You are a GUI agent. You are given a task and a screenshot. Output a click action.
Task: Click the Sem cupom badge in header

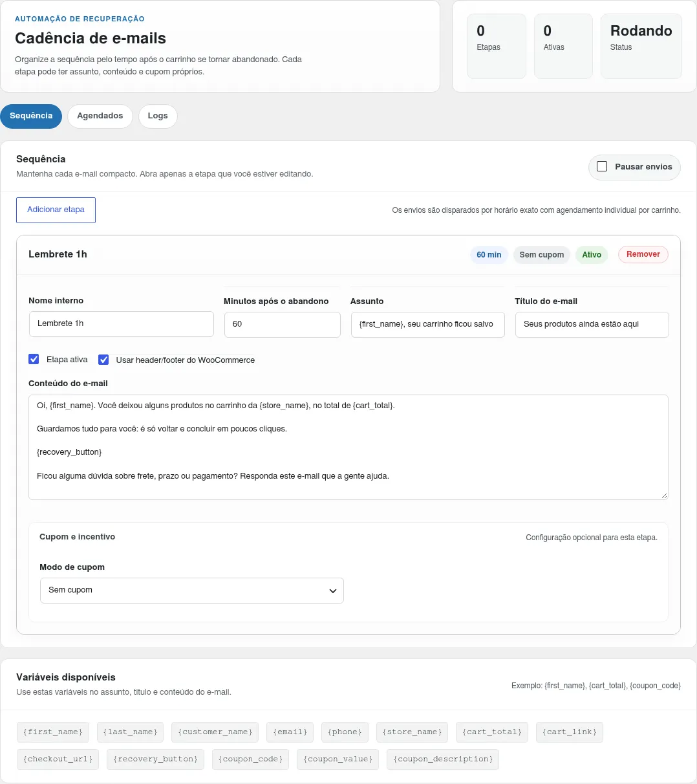542,255
